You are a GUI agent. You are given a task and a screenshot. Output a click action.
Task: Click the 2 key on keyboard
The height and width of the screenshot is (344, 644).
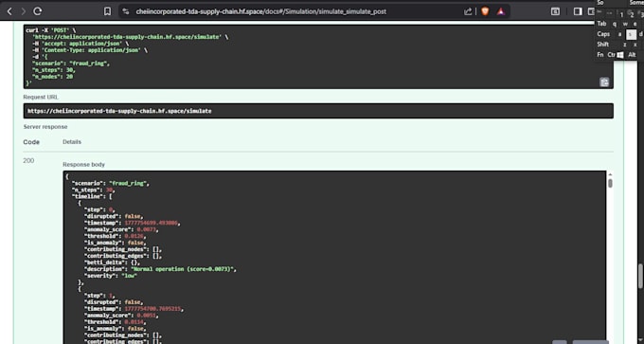pyautogui.click(x=632, y=14)
